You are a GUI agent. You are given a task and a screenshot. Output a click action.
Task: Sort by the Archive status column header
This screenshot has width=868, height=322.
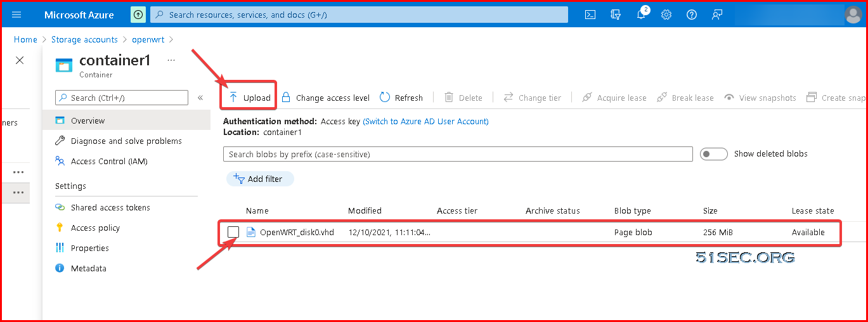coord(553,210)
